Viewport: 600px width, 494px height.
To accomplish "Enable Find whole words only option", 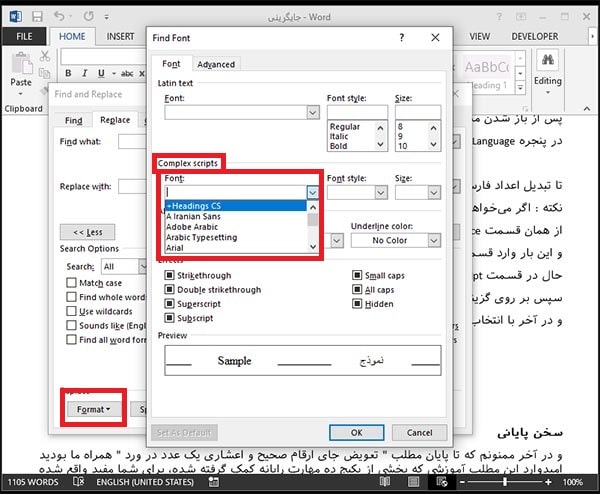I will pos(71,297).
